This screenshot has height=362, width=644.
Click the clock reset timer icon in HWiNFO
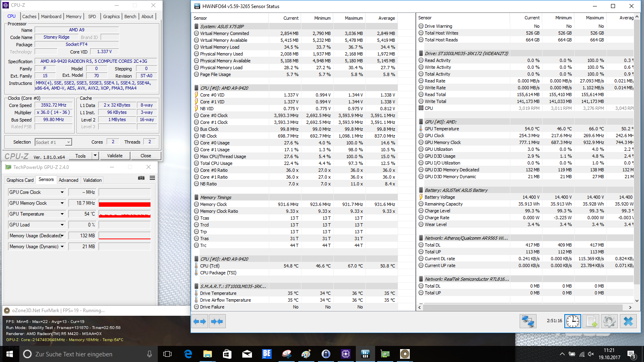click(572, 321)
